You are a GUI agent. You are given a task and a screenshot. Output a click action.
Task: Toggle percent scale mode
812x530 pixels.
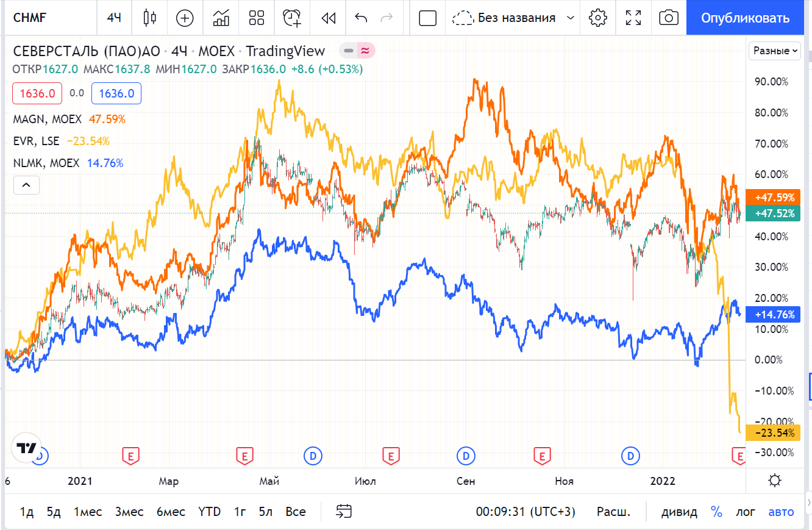coord(716,512)
